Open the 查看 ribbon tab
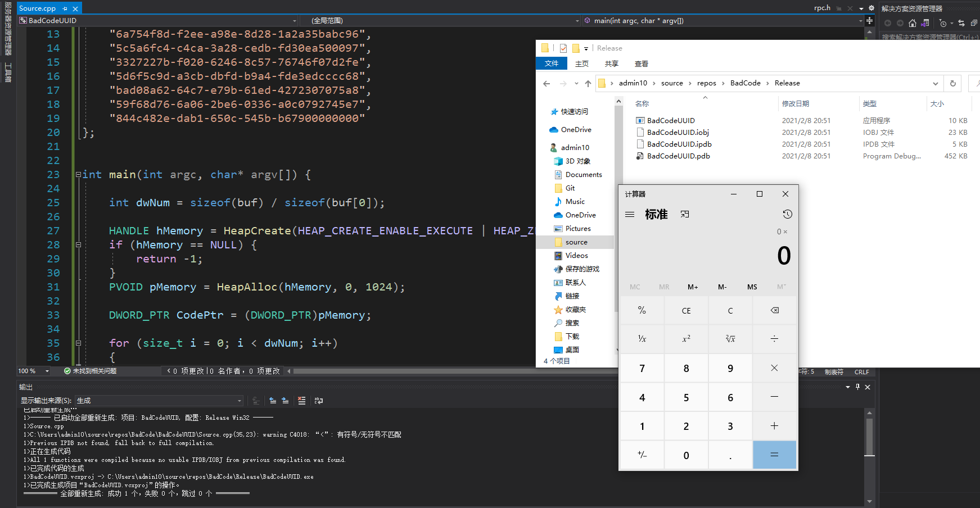The image size is (980, 508). (642, 63)
